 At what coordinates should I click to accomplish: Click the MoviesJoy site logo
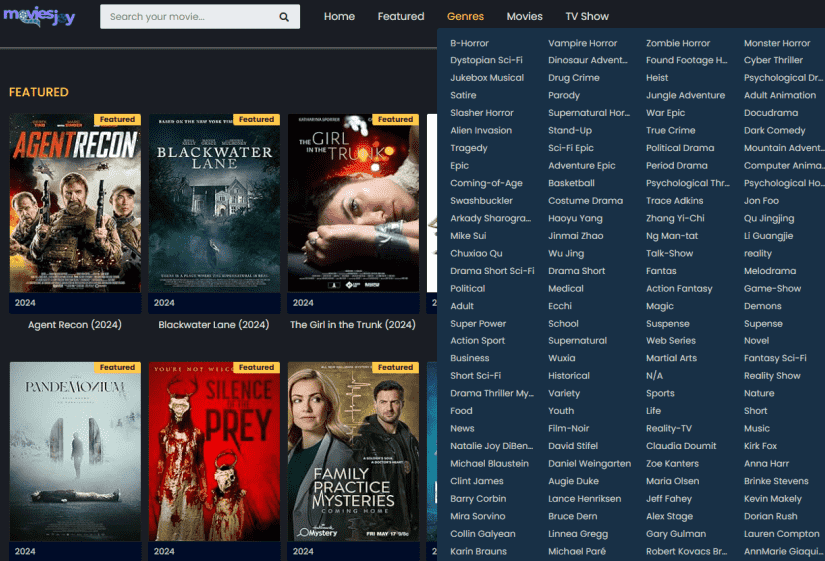click(x=40, y=17)
